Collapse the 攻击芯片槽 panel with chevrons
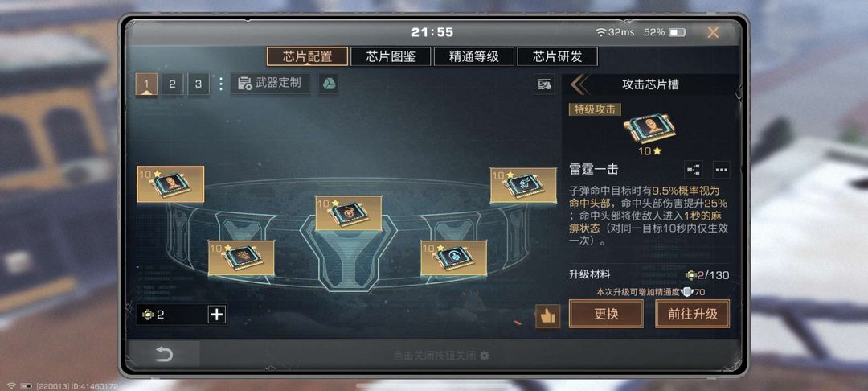This screenshot has width=868, height=391. (x=579, y=84)
